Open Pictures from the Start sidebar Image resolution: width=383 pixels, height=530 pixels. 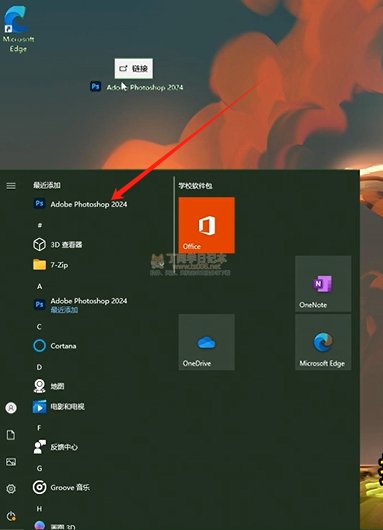click(11, 462)
